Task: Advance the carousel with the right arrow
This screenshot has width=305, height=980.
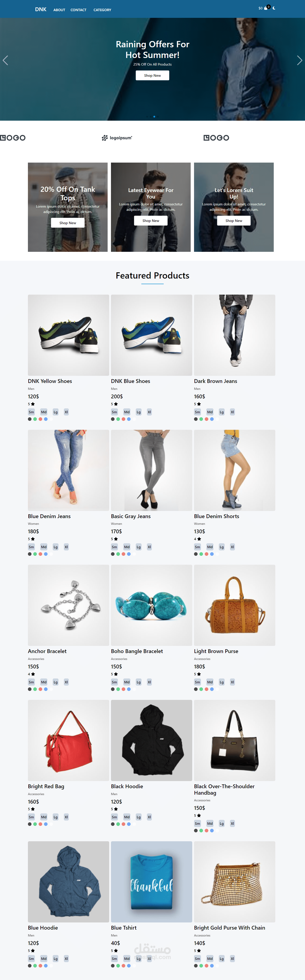Action: (299, 60)
